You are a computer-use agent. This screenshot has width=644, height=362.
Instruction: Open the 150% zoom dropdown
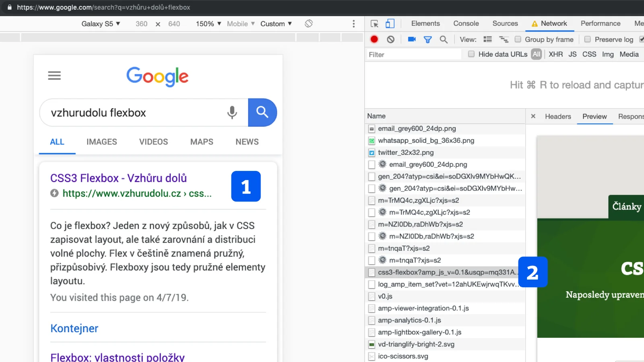(208, 24)
